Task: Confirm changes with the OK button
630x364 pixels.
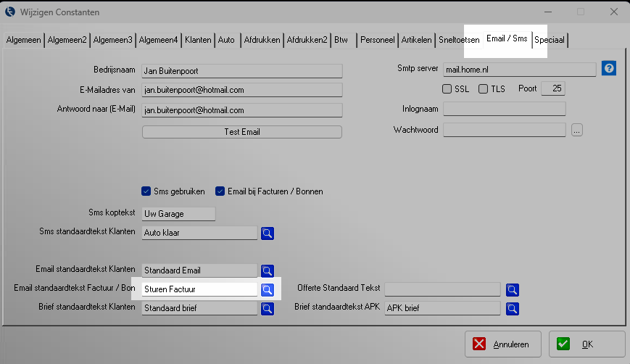Action: pos(587,344)
